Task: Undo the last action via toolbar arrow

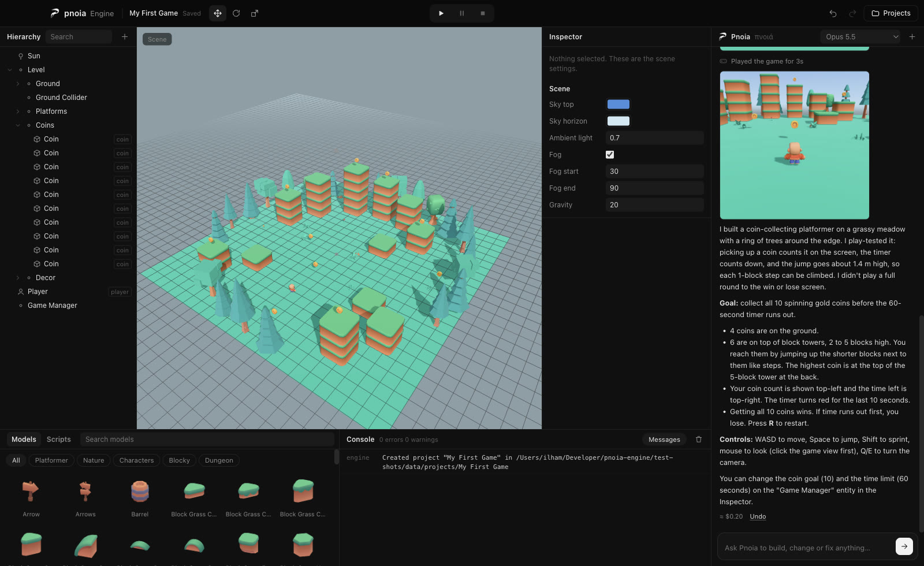Action: [833, 13]
